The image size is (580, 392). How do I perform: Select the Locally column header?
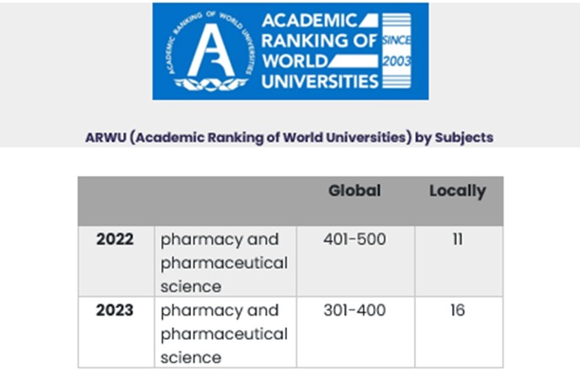click(x=457, y=191)
